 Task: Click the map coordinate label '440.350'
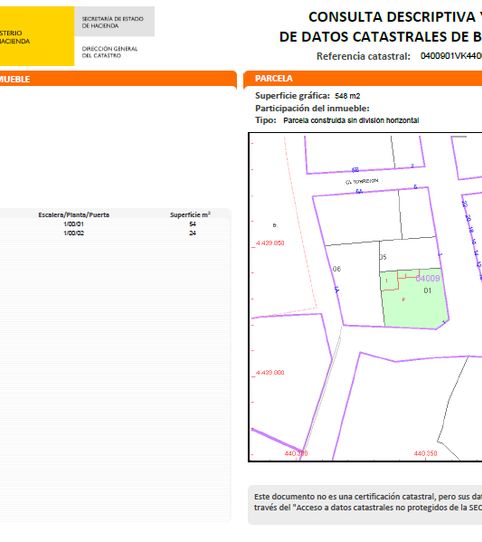point(426,453)
